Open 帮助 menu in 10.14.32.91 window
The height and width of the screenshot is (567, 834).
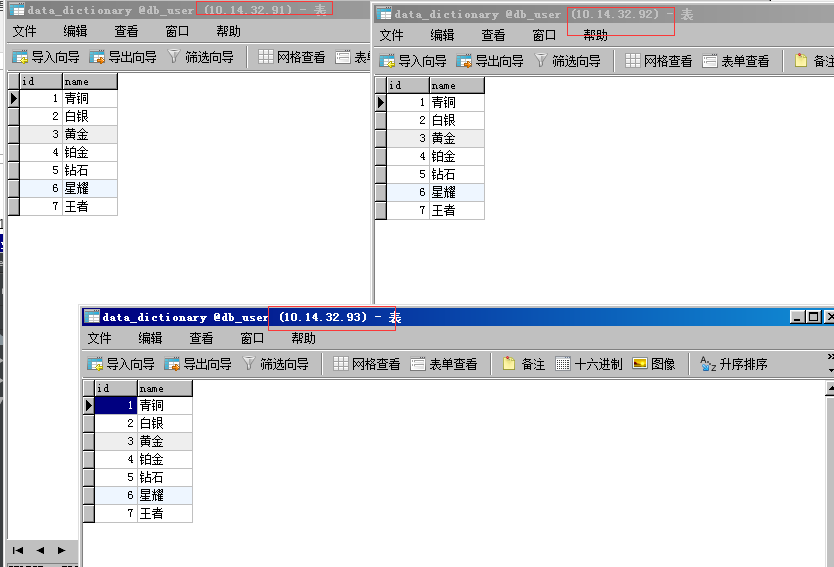point(228,31)
